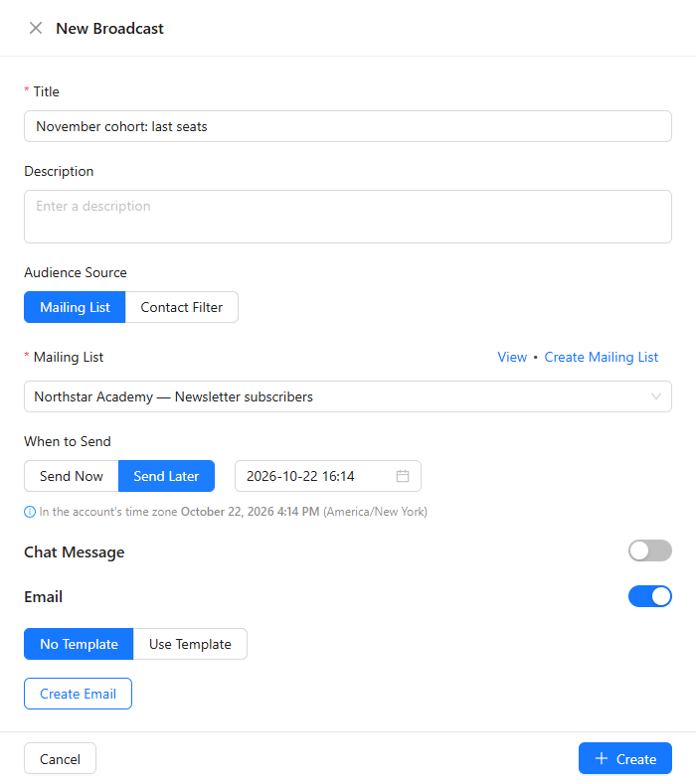
Task: Click the info icon beside the time zone note
Action: click(x=30, y=512)
